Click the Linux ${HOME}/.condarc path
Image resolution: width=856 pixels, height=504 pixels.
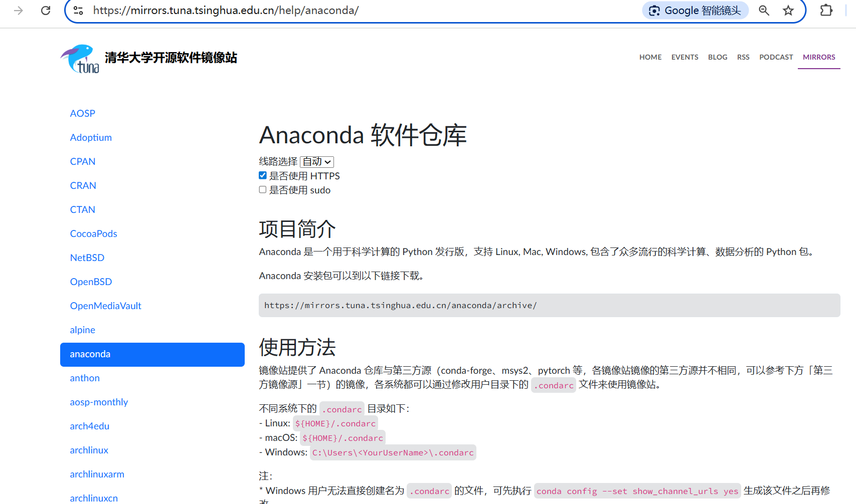click(x=335, y=423)
